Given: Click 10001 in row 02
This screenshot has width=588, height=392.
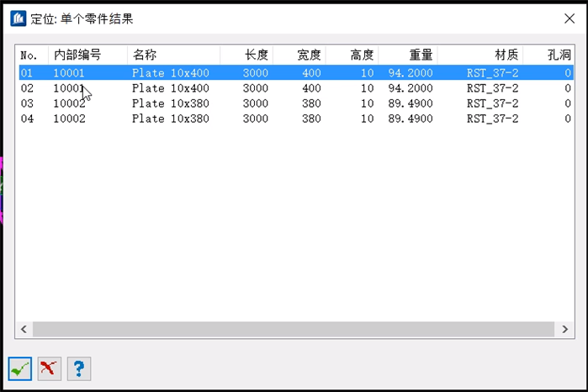Looking at the screenshot, I should click(x=69, y=88).
